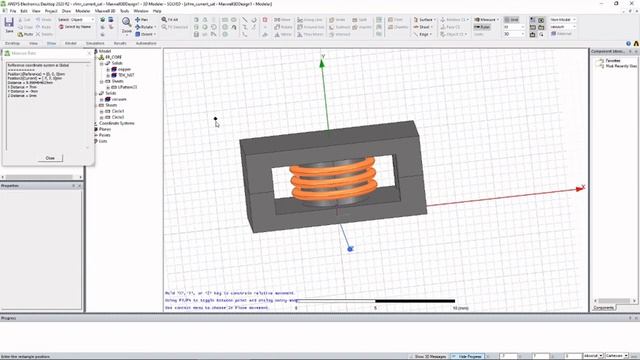Click the Components tab at panel bottom
The width and height of the screenshot is (640, 360).
pyautogui.click(x=603, y=308)
